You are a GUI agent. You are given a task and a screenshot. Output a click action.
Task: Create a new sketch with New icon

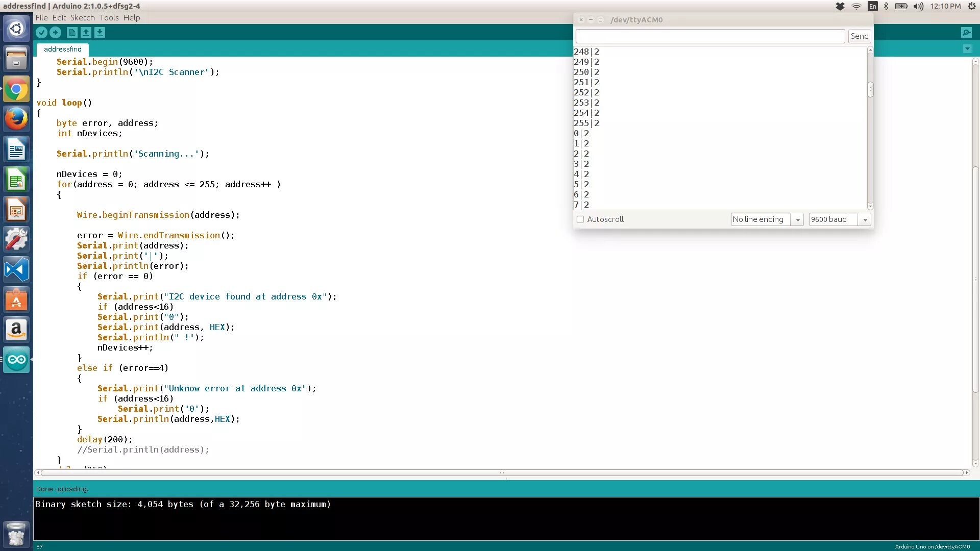[72, 33]
